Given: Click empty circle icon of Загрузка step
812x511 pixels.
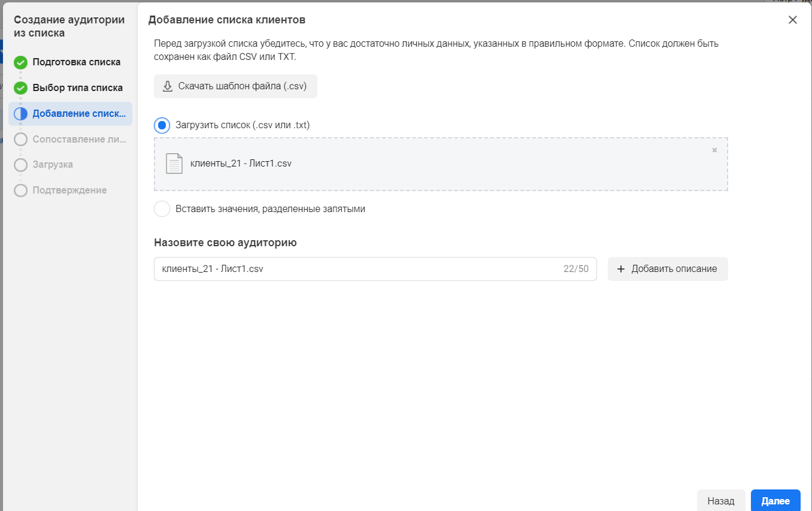Looking at the screenshot, I should [21, 165].
